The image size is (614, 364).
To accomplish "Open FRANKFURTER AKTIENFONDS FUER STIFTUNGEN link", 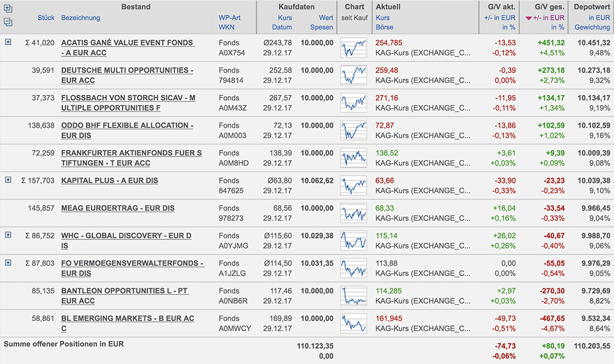I will coord(131,158).
